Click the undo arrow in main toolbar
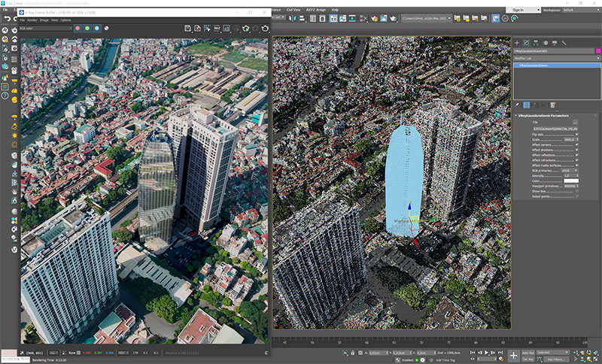Image resolution: width=602 pixels, height=364 pixels. pyautogui.click(x=6, y=17)
